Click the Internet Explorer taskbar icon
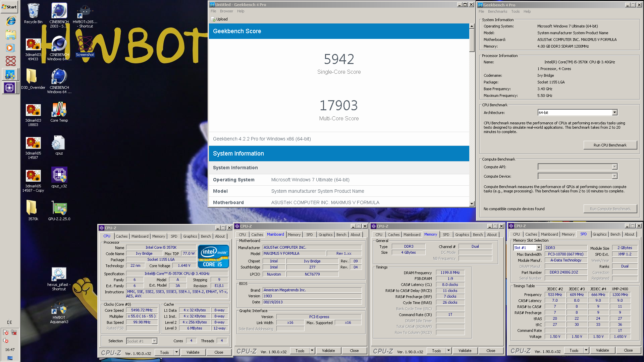The width and height of the screenshot is (644, 362). point(11,21)
